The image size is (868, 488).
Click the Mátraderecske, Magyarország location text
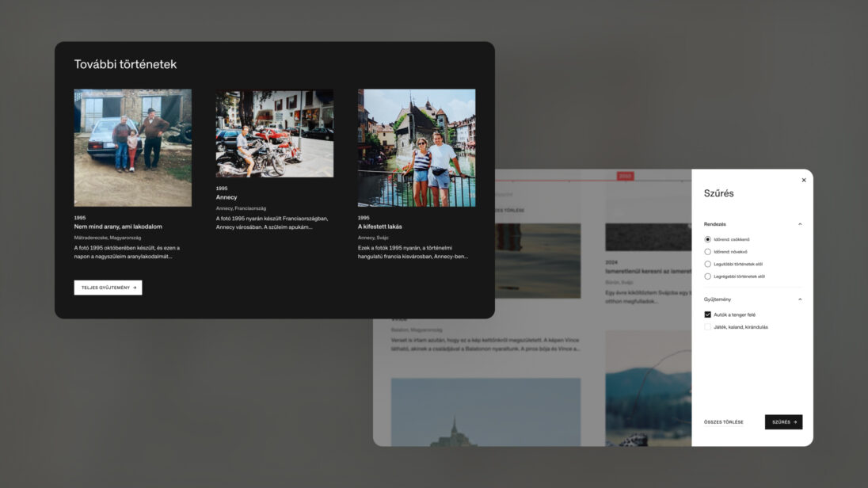pos(108,238)
